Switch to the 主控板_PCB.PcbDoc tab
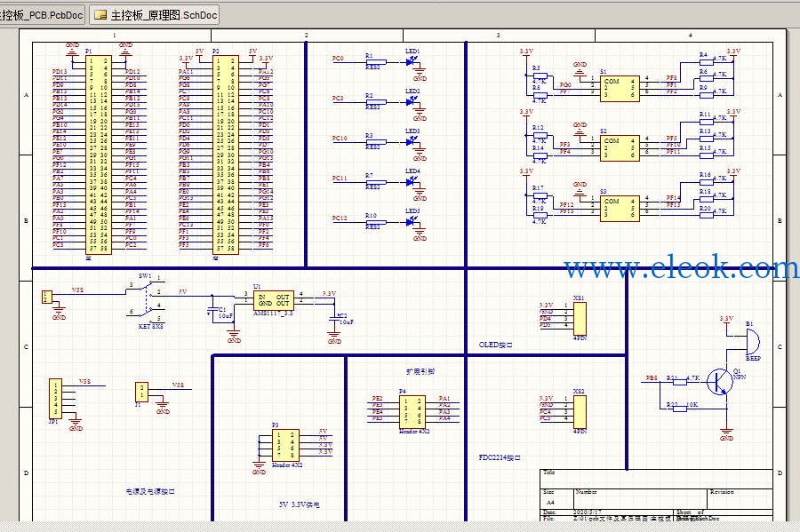800x532 pixels. point(42,15)
